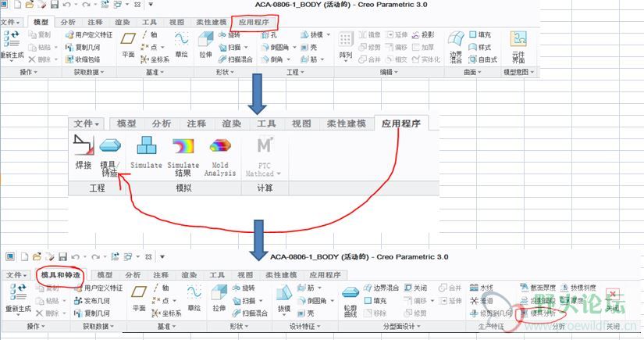The width and height of the screenshot is (644, 340).
Task: Expand the 倒角 chamfer dropdown arrow
Action: click(289, 59)
